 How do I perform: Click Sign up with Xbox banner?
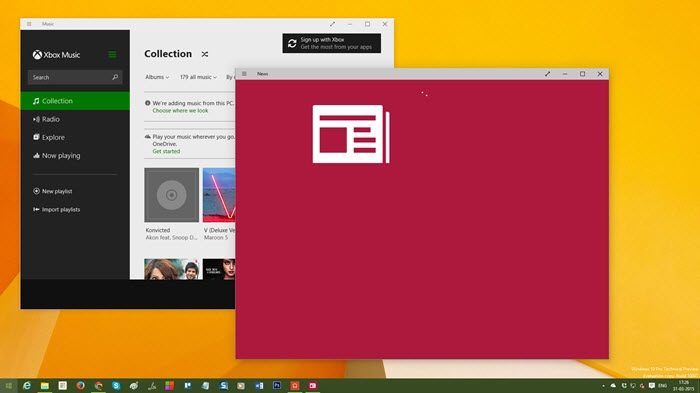click(332, 43)
